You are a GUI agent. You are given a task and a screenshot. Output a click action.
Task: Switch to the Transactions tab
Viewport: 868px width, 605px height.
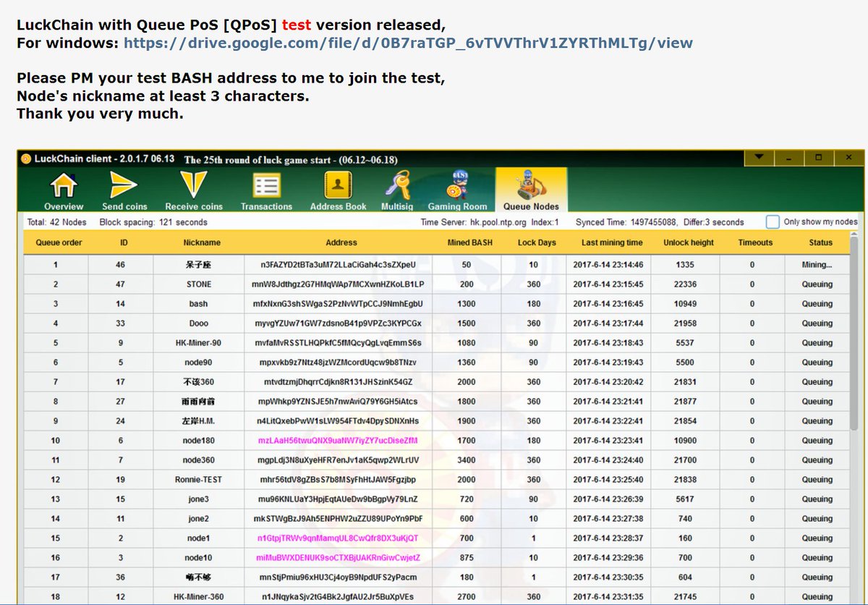265,188
